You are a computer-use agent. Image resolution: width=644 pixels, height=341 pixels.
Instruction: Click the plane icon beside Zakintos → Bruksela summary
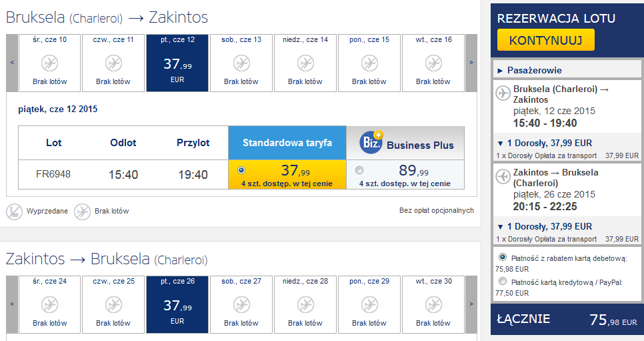(x=503, y=176)
